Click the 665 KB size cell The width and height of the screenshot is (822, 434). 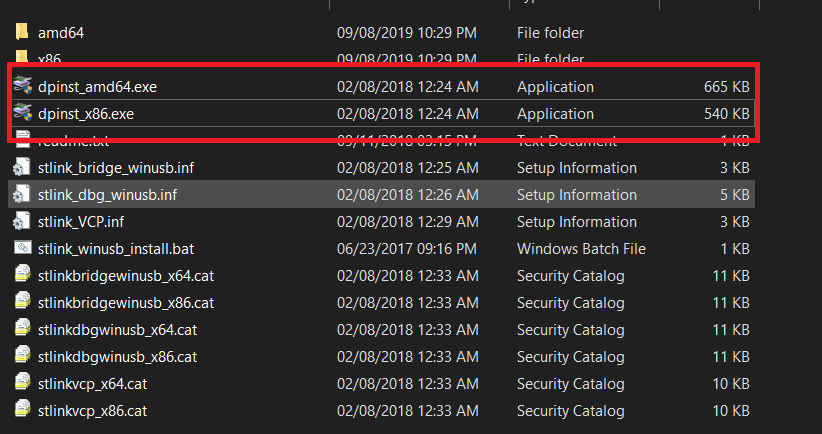pyautogui.click(x=726, y=87)
